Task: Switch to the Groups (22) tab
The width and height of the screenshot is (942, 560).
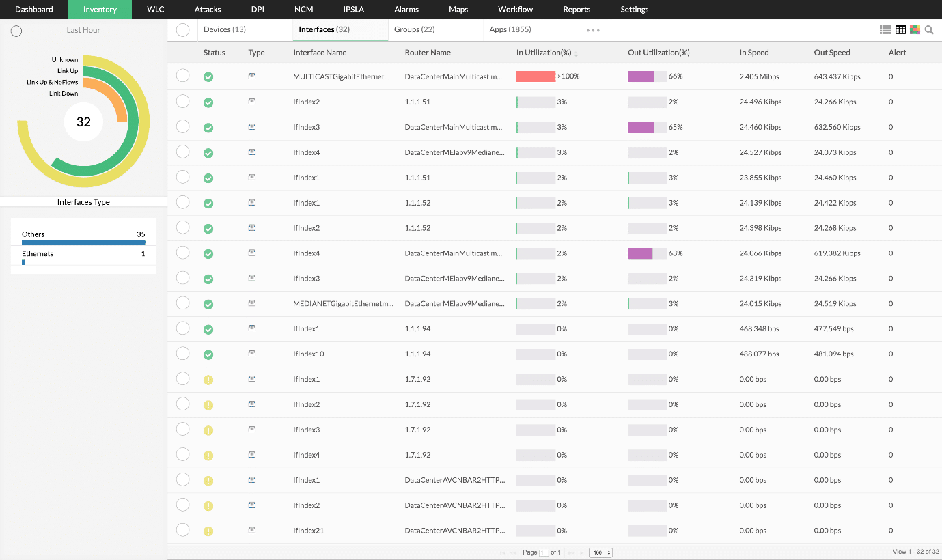Action: (415, 29)
